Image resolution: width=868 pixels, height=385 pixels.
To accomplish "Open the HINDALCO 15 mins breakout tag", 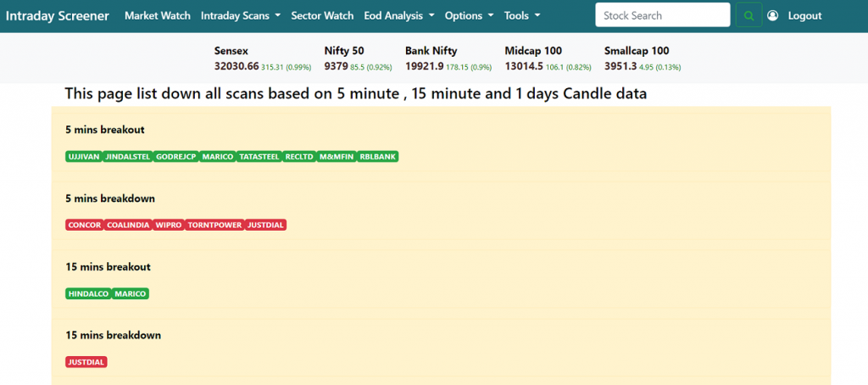I will [x=88, y=293].
